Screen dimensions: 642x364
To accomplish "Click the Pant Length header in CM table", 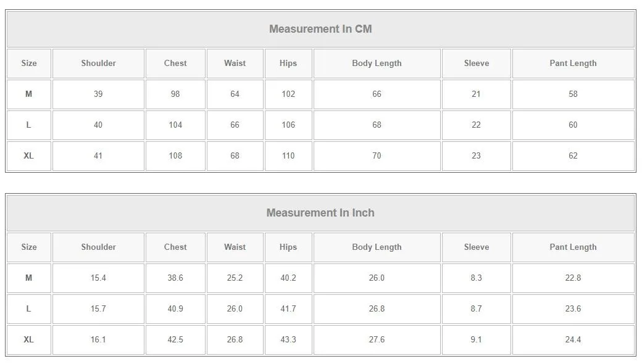I will click(573, 63).
